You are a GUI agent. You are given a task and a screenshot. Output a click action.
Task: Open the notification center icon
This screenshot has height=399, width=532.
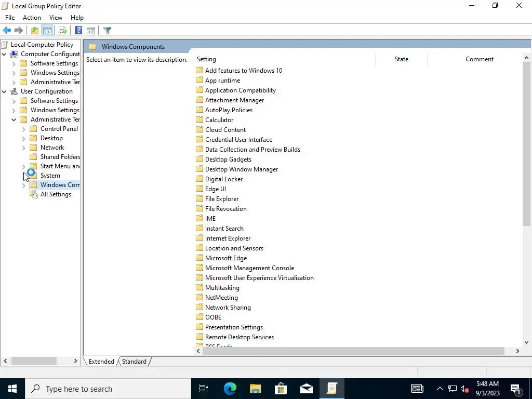click(x=516, y=389)
